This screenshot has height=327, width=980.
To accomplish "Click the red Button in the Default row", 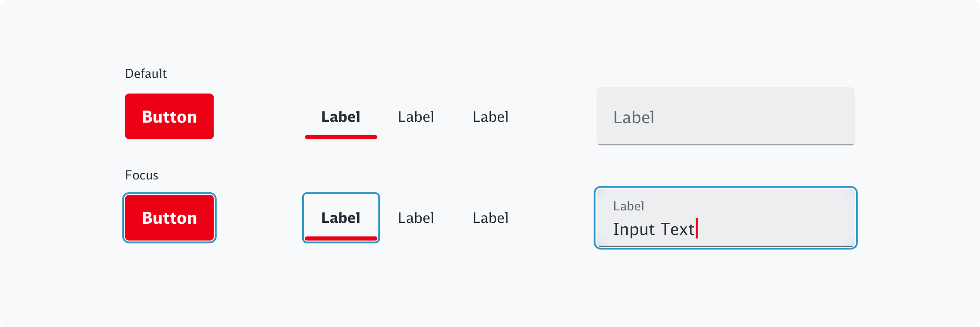I will click(169, 117).
